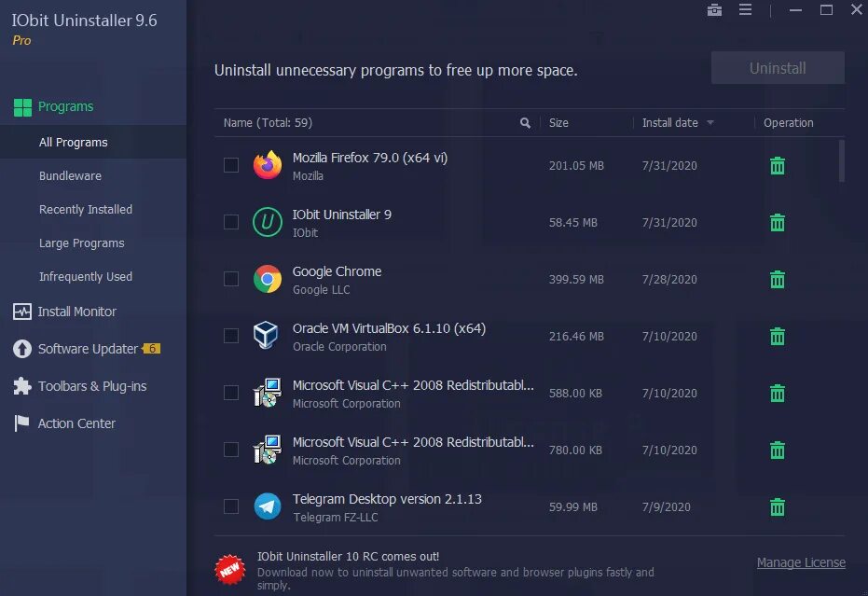The width and height of the screenshot is (868, 596).
Task: Click the 7/28/2020 install date
Action: pyautogui.click(x=669, y=279)
